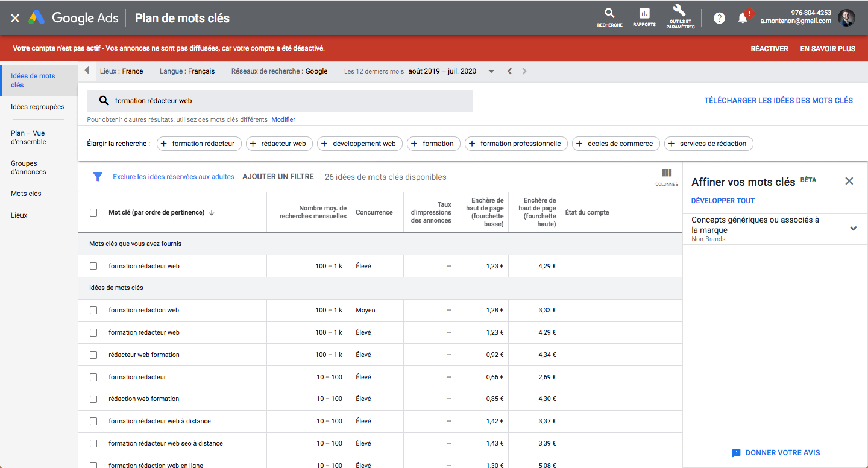Check the 'rédacteur web formation' row
868x468 pixels.
pos(93,355)
